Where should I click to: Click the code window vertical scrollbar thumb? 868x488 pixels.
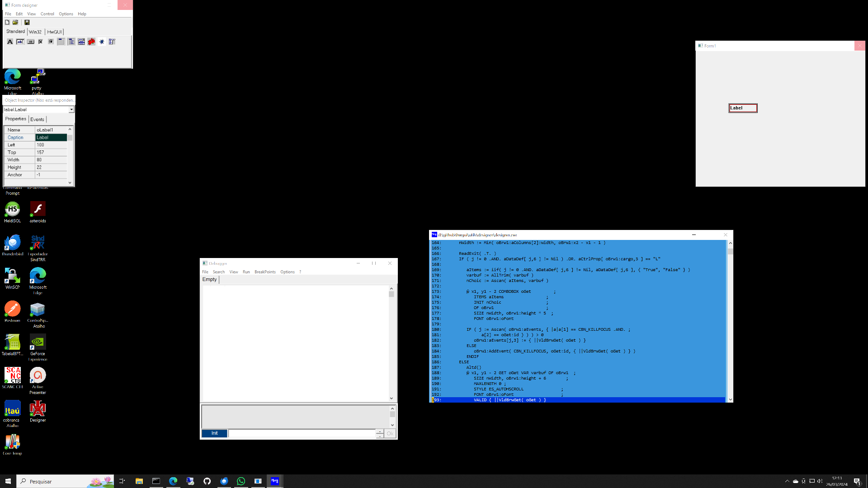(730, 251)
